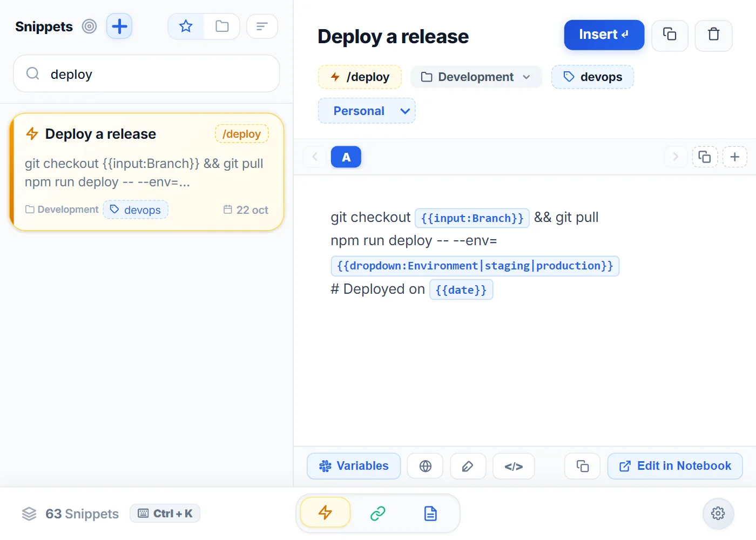Click the {{date}} variable token
Viewport: 756px width, 540px height.
(461, 289)
